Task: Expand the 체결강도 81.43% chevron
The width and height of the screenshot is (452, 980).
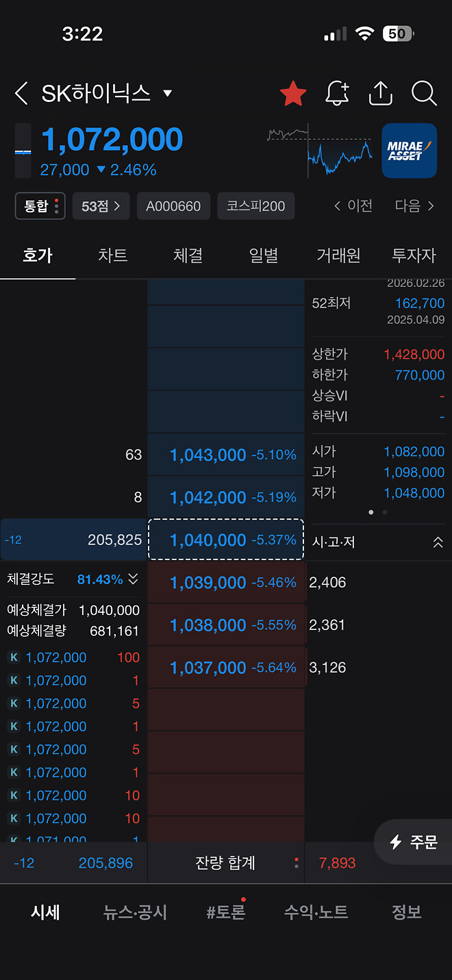Action: coord(133,579)
